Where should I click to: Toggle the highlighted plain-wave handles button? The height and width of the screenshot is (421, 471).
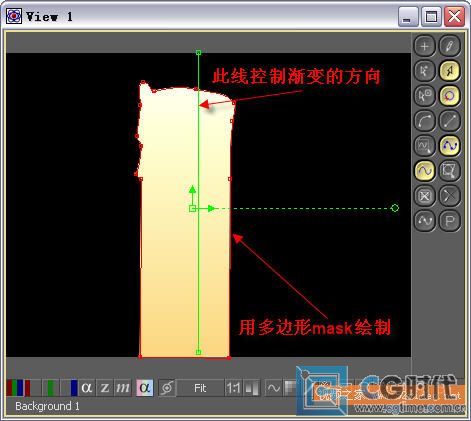424,171
